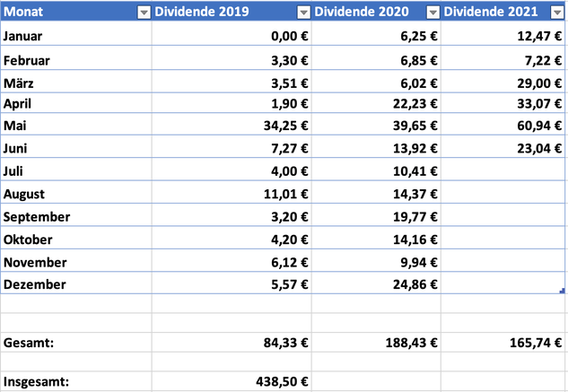Click the Insgesamt: label cell
The width and height of the screenshot is (568, 392).
point(76,381)
